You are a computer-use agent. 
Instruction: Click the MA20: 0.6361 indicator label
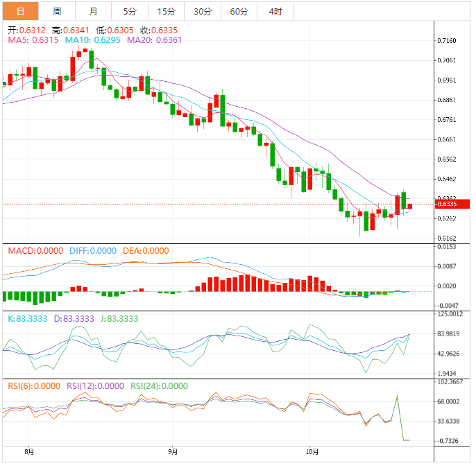154,40
